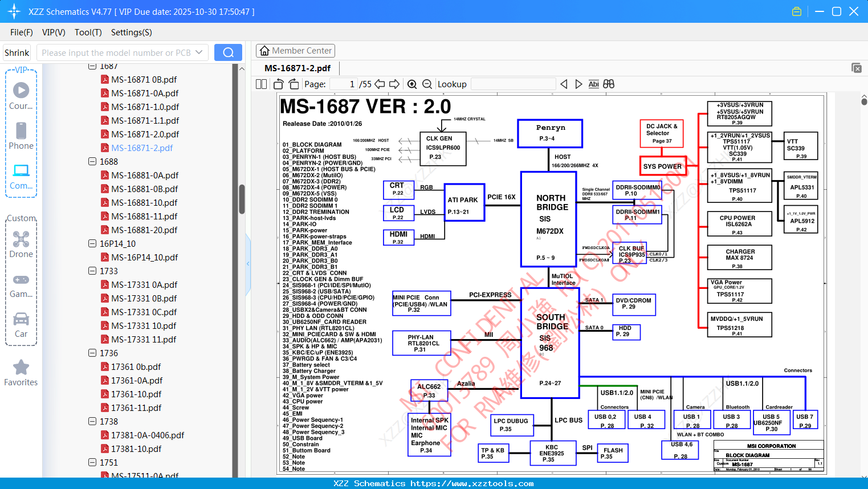Click the blue search magnifier button
Screen dimensions: 868x489
pos(228,52)
